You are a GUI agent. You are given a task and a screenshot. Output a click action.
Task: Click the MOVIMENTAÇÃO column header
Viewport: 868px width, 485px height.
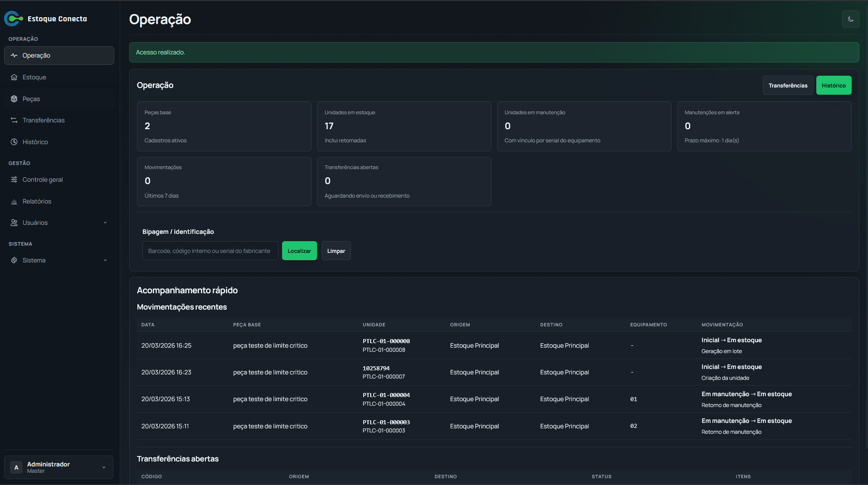pos(722,325)
